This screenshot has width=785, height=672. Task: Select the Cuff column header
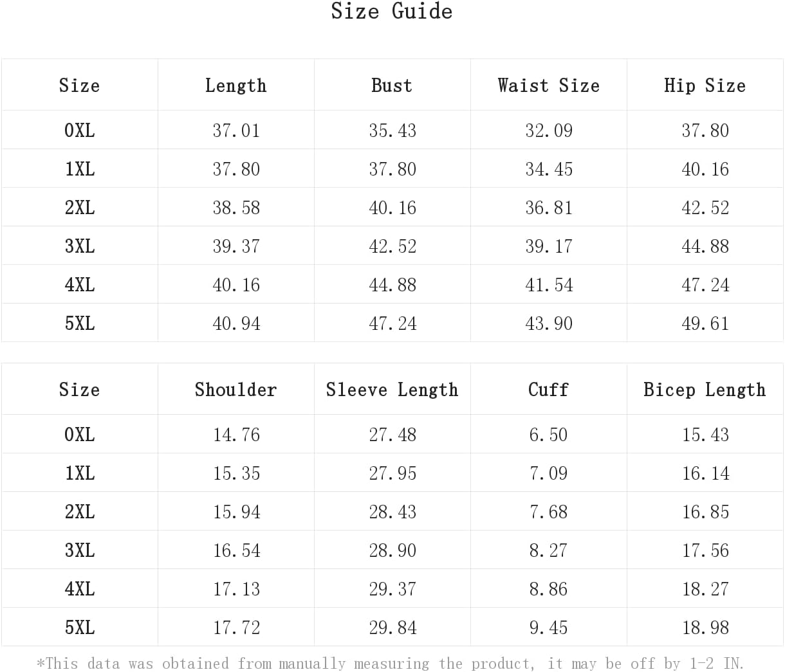(548, 390)
